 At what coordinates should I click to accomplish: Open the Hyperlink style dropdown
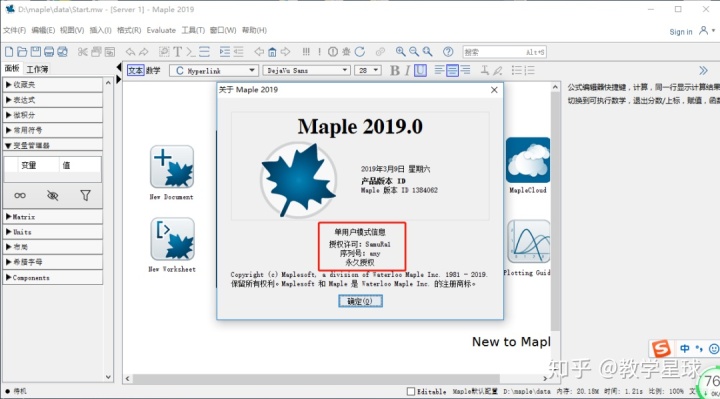[x=214, y=70]
